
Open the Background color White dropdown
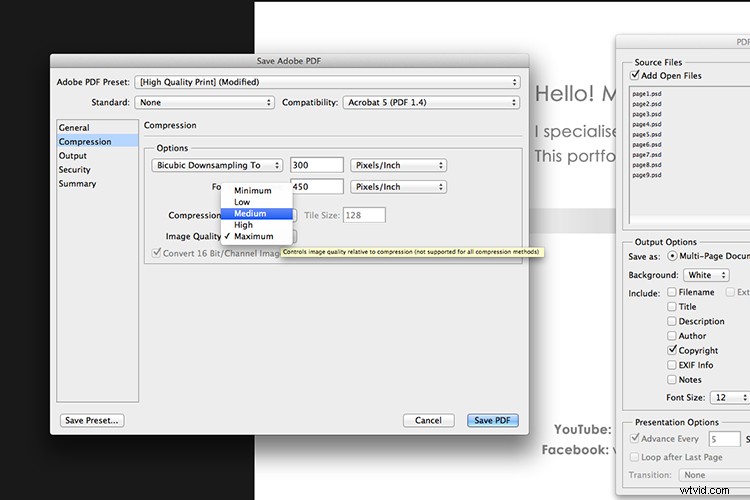pyautogui.click(x=707, y=275)
